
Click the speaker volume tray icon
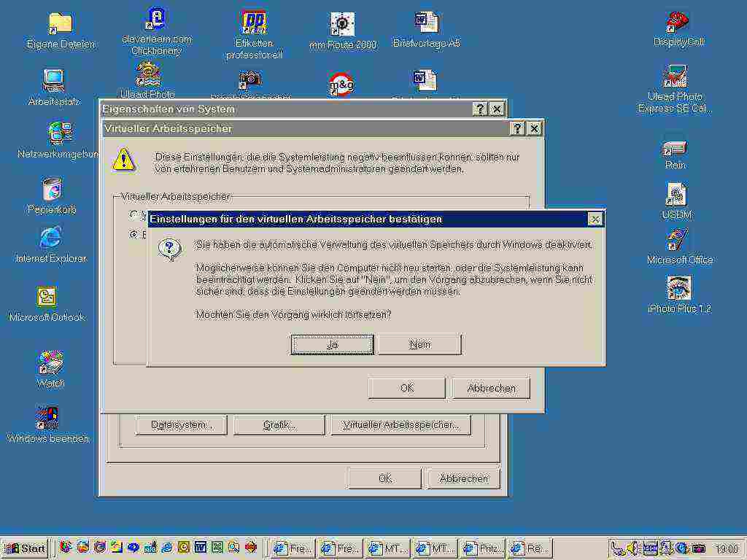[632, 548]
